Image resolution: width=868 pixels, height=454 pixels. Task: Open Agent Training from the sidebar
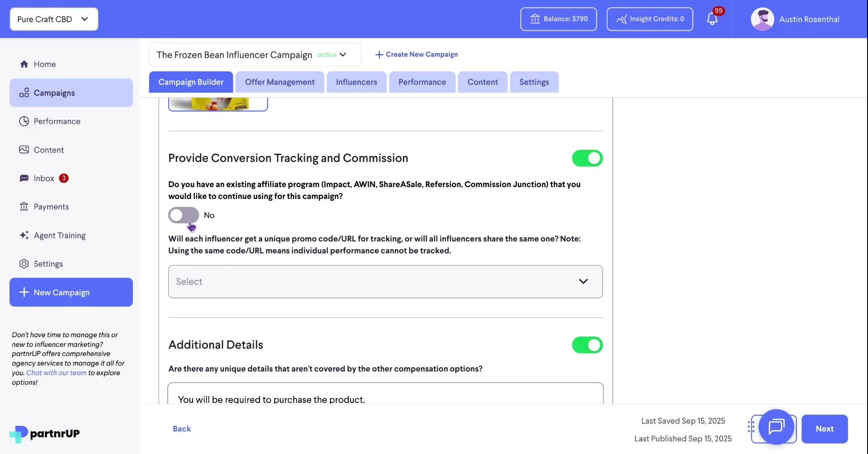(59, 235)
